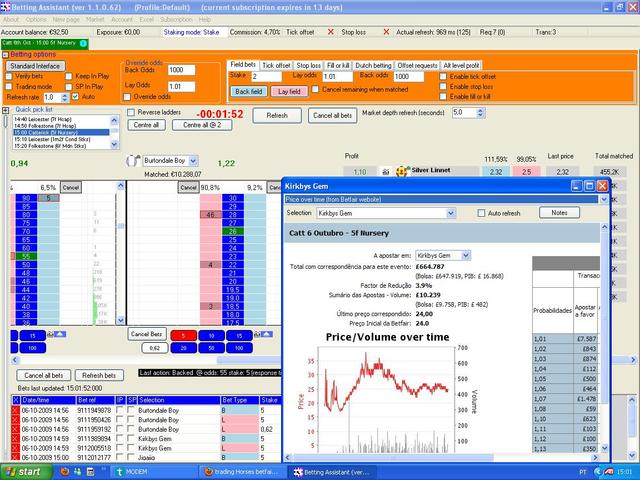640x480 pixels.
Task: Click the small printer icon under middle ladder
Action: tap(257, 335)
